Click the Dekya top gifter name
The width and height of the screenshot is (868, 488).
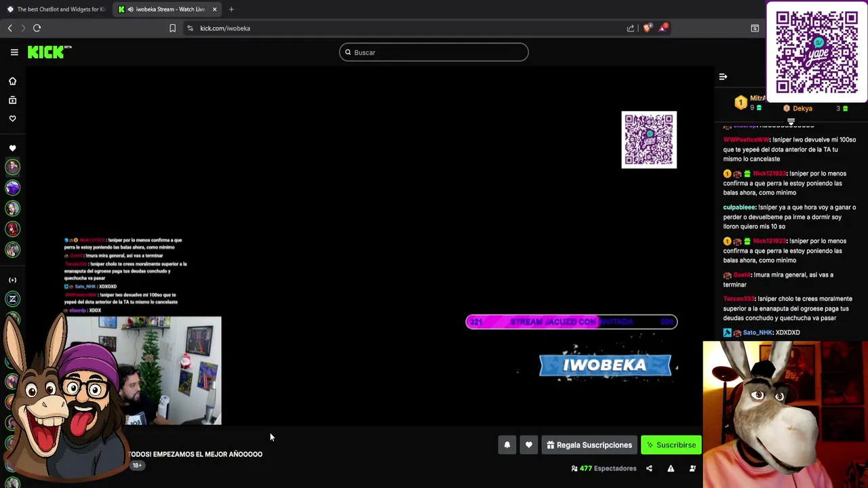(x=802, y=108)
